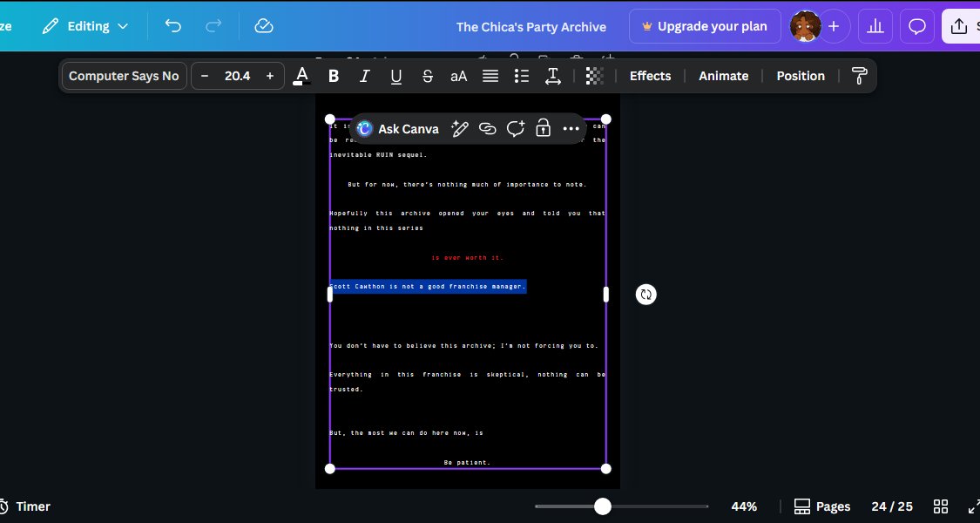Lock the selected text box
Viewport: 980px width, 523px height.
(x=543, y=129)
